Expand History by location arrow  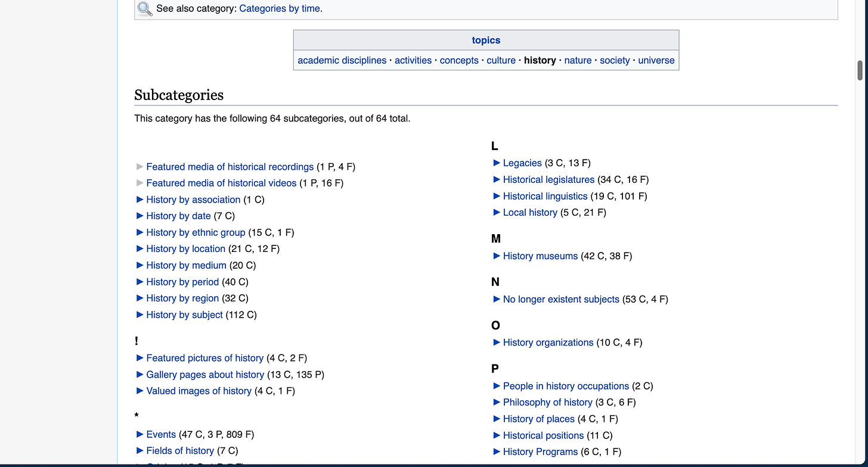(140, 248)
